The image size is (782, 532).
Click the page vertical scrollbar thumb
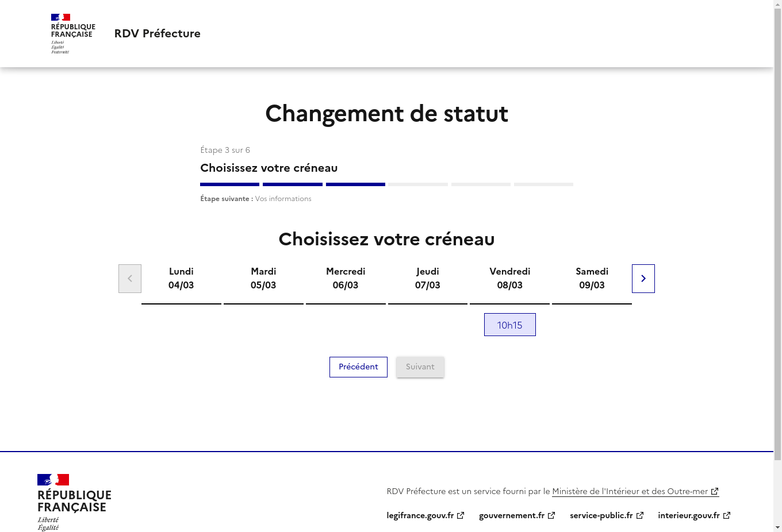click(x=777, y=235)
